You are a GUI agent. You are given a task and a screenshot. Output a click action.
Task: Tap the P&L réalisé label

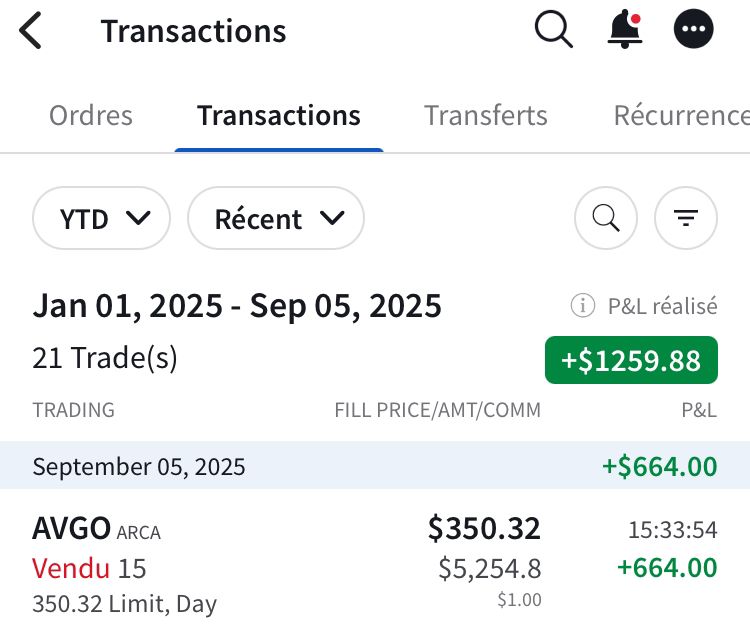(662, 306)
